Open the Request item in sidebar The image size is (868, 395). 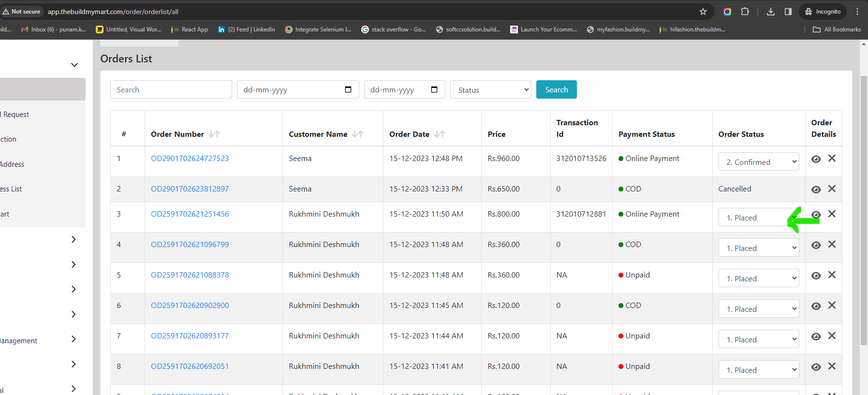pyautogui.click(x=16, y=115)
